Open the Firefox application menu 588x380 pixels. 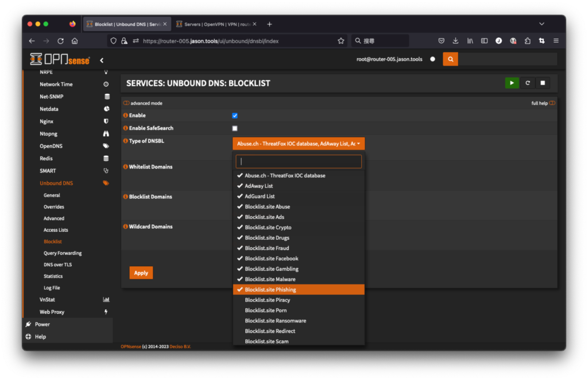[556, 41]
